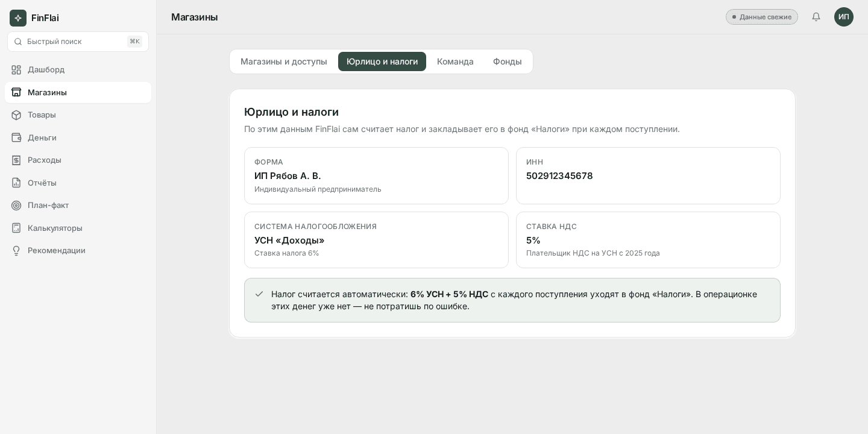
Task: Click the 5% НДС rate value
Action: [533, 241]
